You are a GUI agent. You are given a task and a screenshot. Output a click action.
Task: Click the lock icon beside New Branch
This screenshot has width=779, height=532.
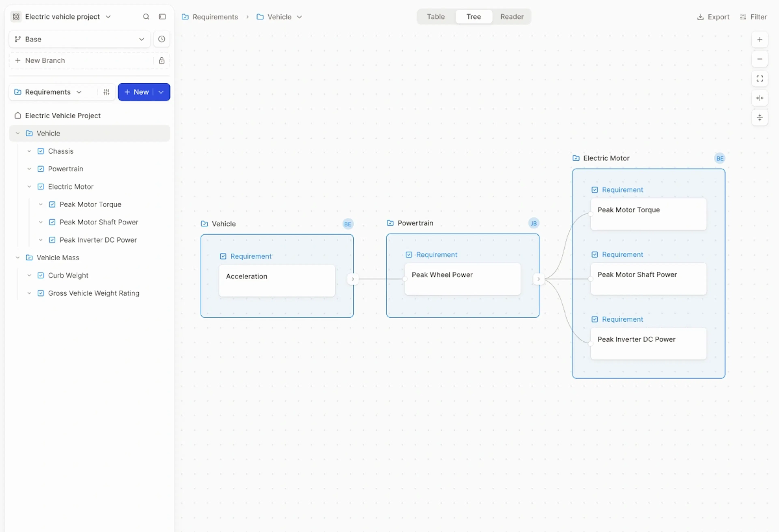tap(161, 61)
